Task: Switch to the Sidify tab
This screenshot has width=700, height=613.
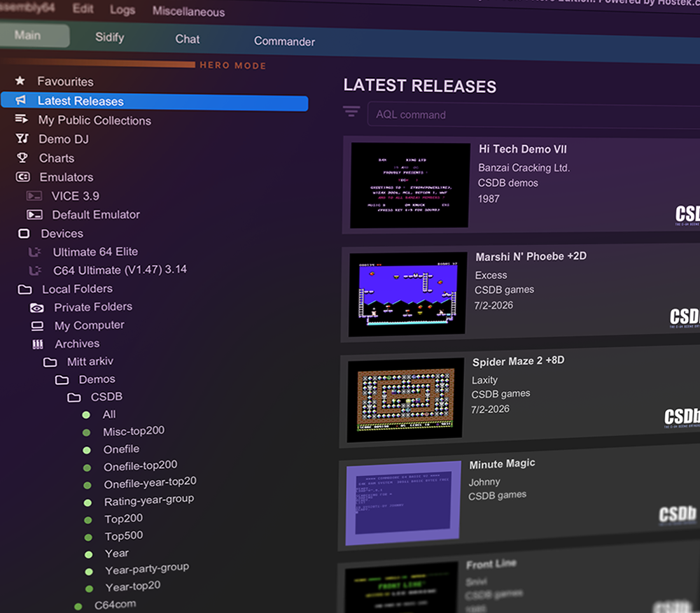Action: (x=109, y=37)
